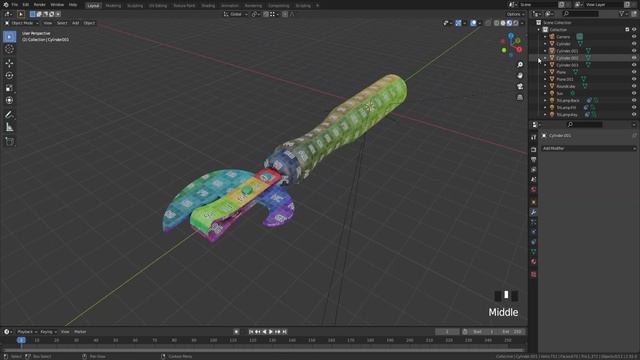The height and width of the screenshot is (360, 640).
Task: Activate the Move tool
Action: (x=9, y=63)
